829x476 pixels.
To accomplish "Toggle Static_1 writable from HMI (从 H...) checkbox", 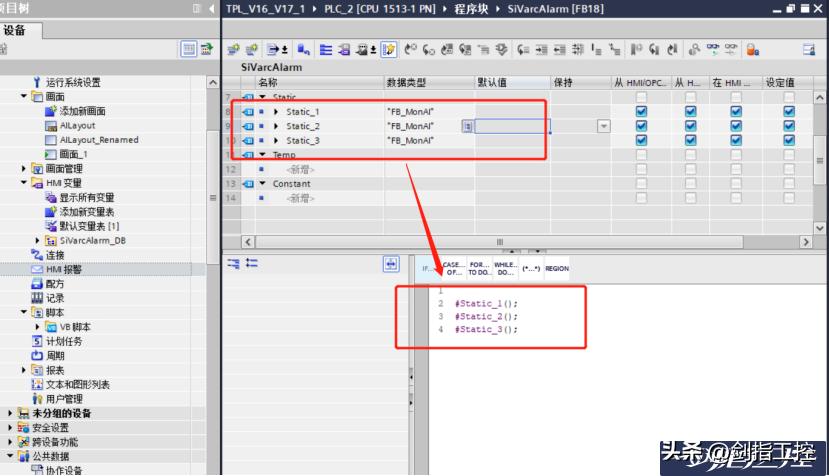I will pyautogui.click(x=690, y=111).
